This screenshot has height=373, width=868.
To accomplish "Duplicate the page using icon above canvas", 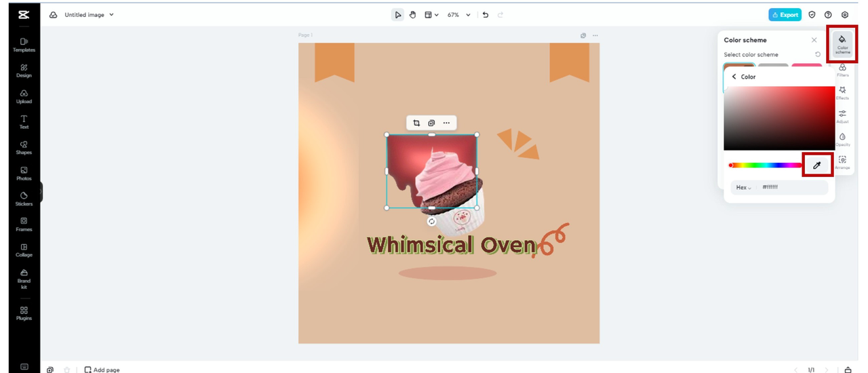I will pos(583,35).
